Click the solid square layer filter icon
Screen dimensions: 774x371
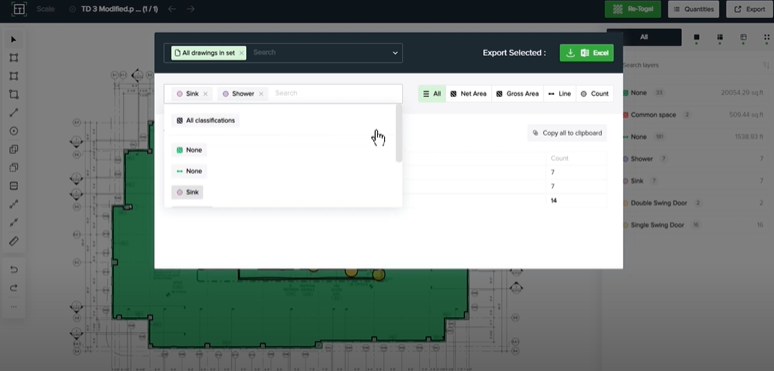pos(697,37)
